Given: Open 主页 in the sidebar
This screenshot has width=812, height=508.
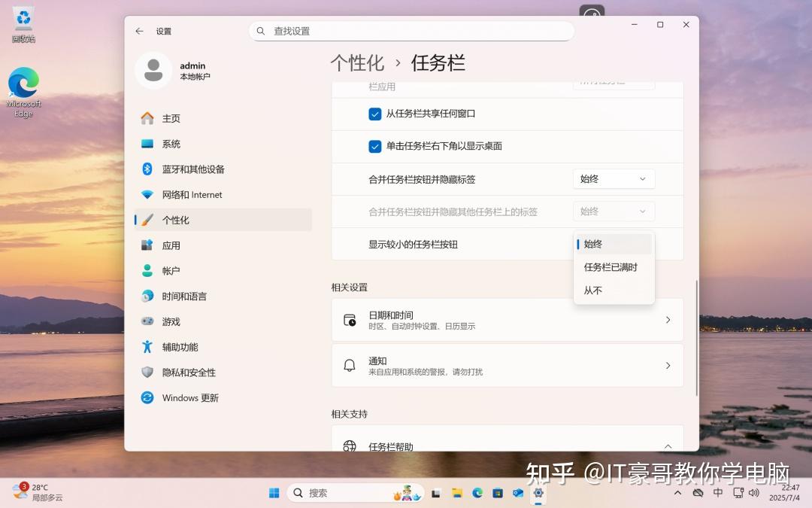Looking at the screenshot, I should pyautogui.click(x=223, y=118).
